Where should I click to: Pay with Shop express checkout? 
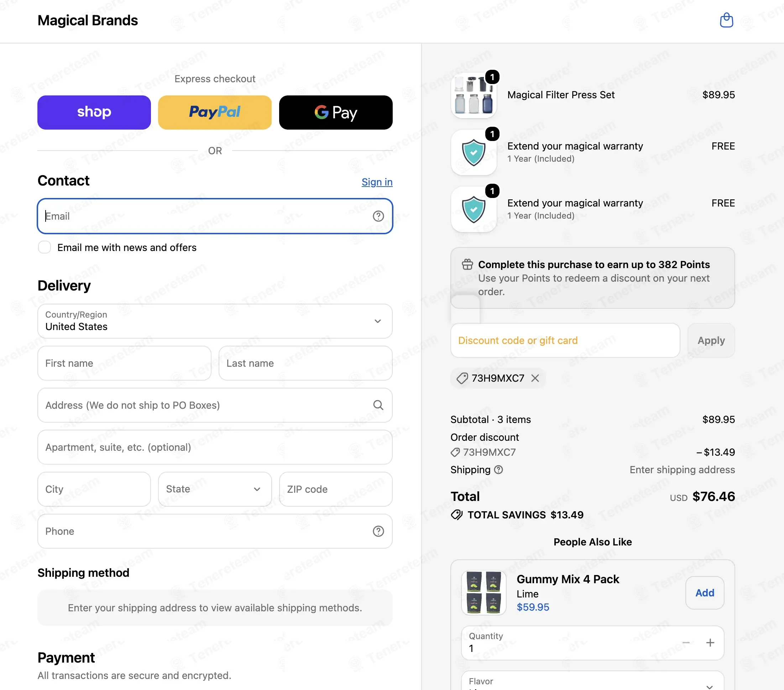[94, 113]
